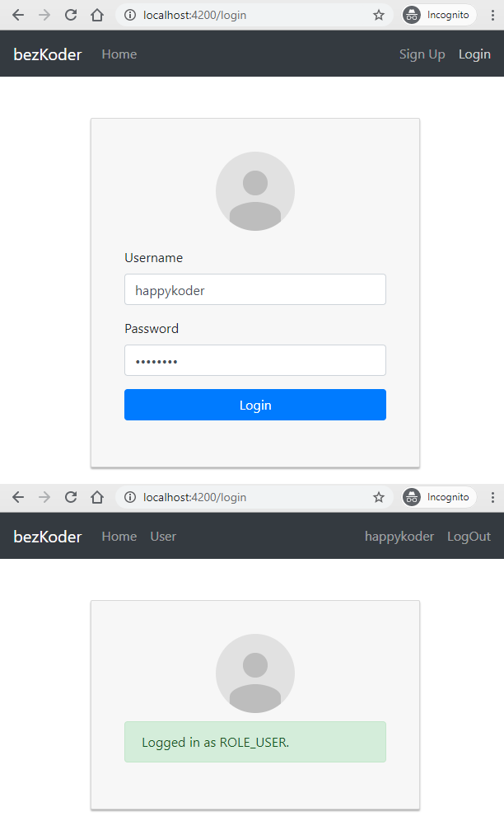Focus the Username field containing happykoder
This screenshot has width=504, height=821.
click(x=254, y=289)
